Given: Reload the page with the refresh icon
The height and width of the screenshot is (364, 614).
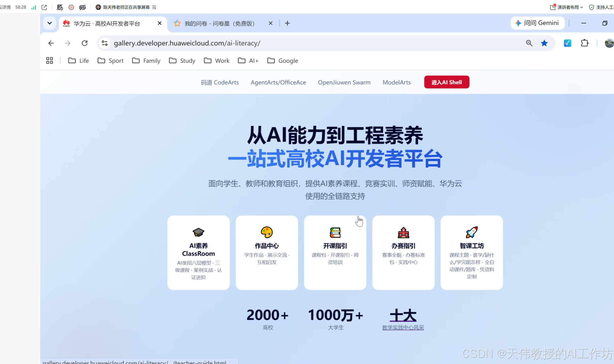Looking at the screenshot, I should [x=85, y=43].
